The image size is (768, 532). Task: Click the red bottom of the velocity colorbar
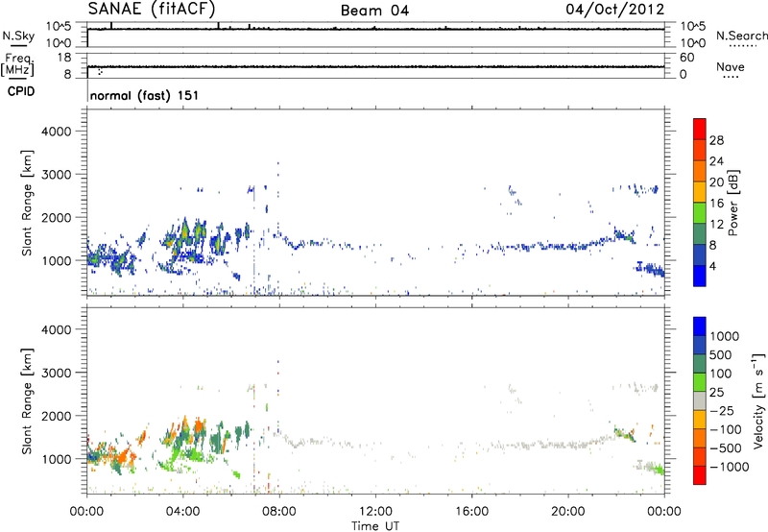tap(700, 475)
